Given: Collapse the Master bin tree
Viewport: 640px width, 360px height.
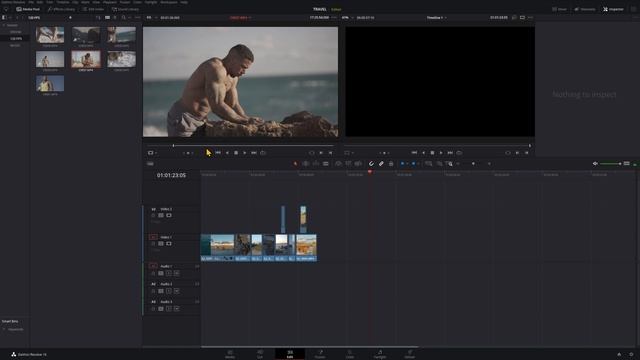Looking at the screenshot, I should [4, 25].
